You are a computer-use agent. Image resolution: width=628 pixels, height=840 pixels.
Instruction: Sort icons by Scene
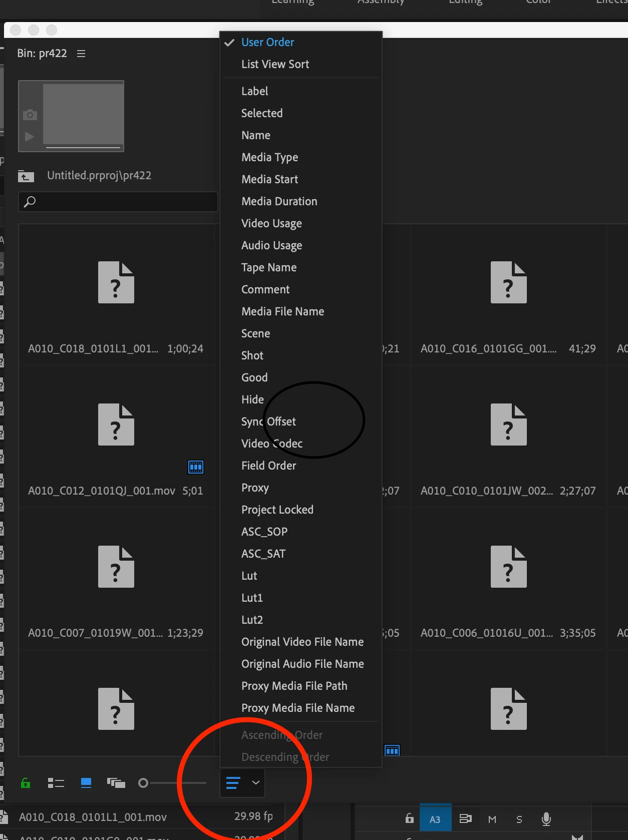pos(300,334)
